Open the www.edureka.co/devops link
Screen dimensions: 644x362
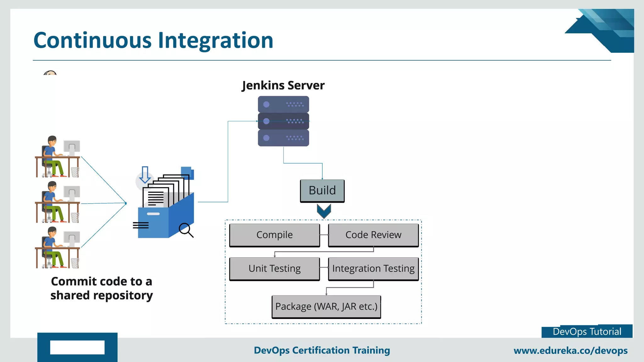(570, 350)
